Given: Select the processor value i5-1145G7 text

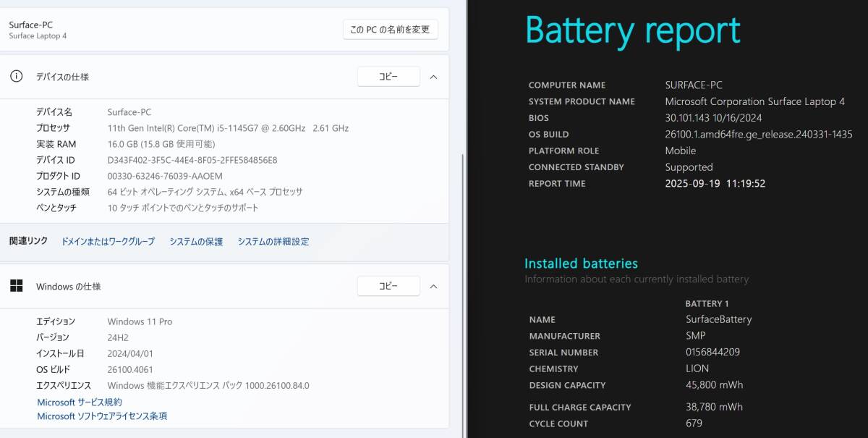Looking at the screenshot, I should tap(228, 128).
